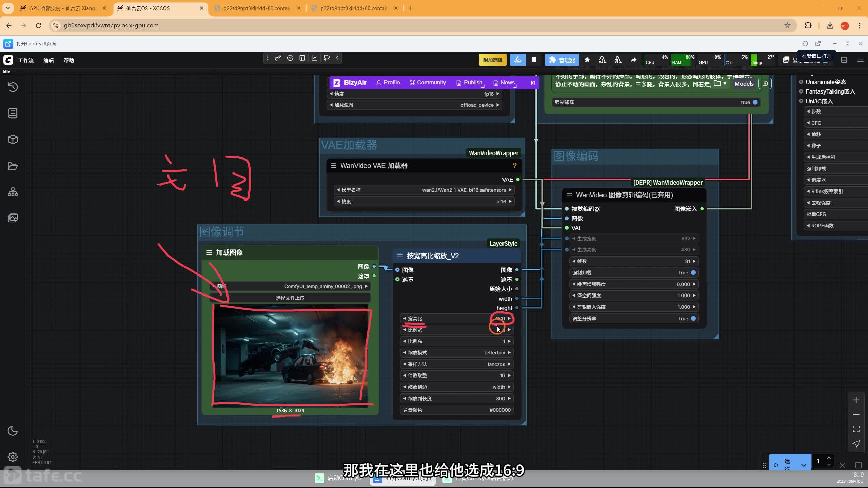Open BizyAir Profile tab
The image size is (868, 488).
pyautogui.click(x=388, y=83)
